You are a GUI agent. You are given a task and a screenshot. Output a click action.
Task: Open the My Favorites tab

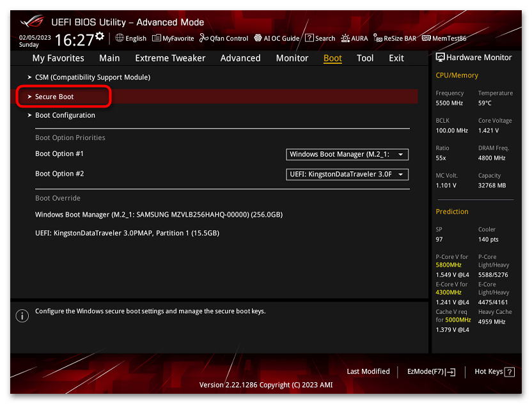pos(58,58)
